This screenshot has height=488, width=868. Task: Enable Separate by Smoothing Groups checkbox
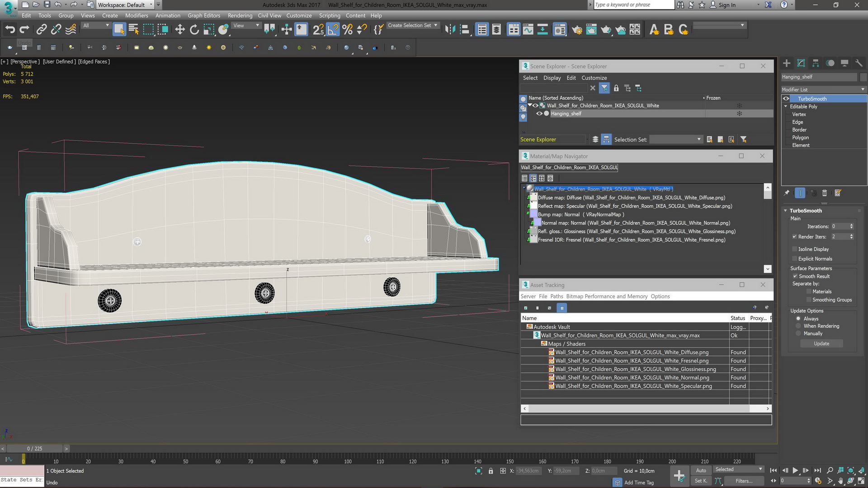coord(809,300)
